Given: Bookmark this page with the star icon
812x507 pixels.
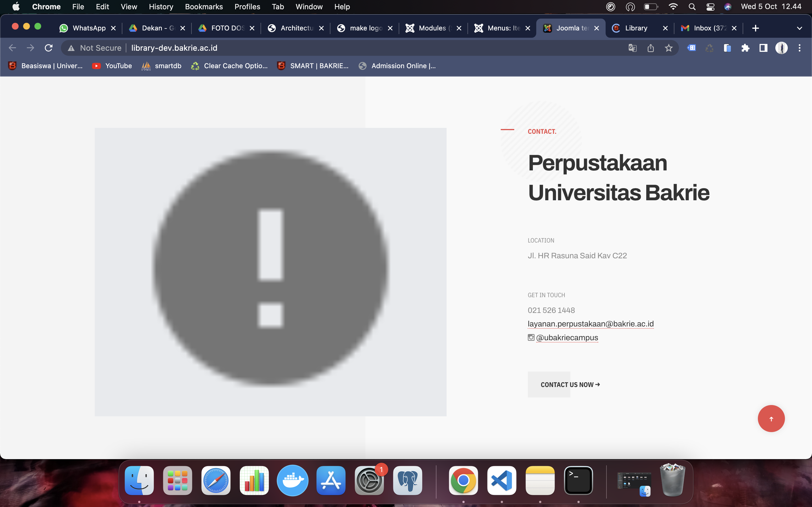Looking at the screenshot, I should (668, 48).
